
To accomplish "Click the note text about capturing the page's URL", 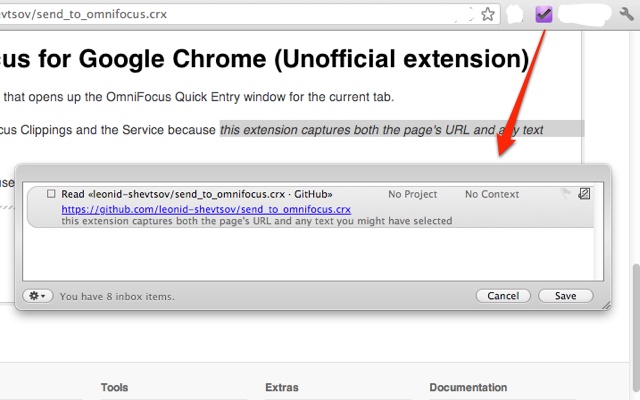I will [x=257, y=221].
